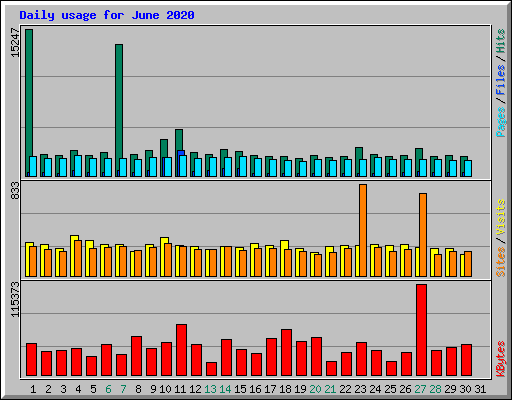Image resolution: width=512 pixels, height=400 pixels.
Task: Click the red KBytes bar for day 30
Action: 466,360
